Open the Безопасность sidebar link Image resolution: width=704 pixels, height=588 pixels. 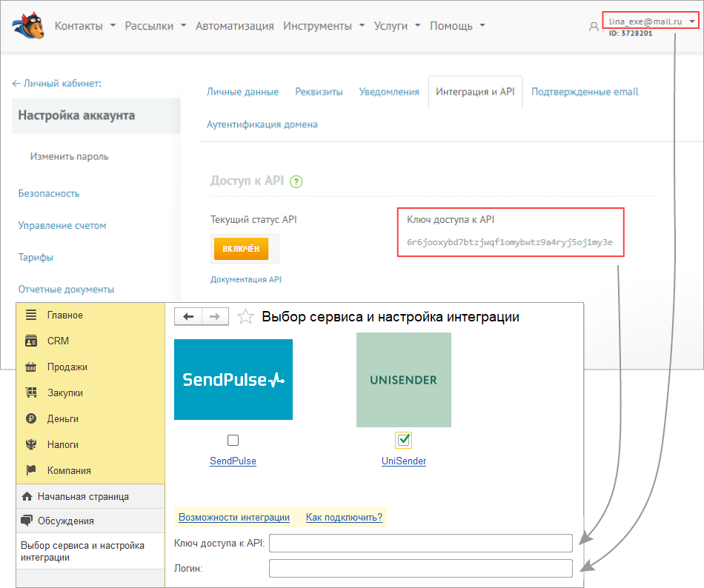tap(49, 193)
